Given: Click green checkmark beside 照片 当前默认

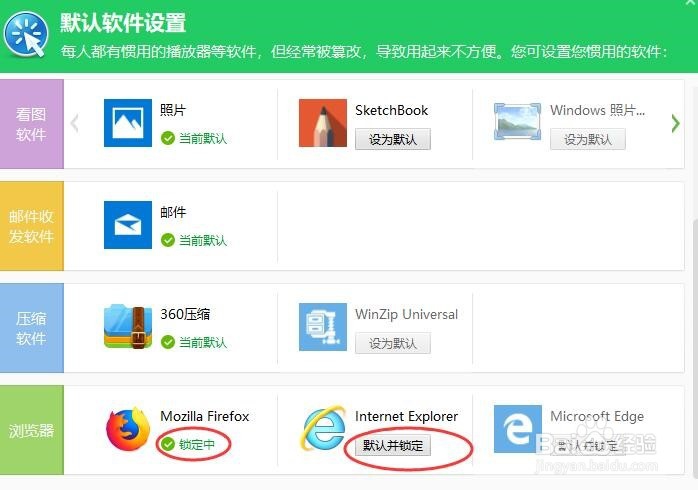Looking at the screenshot, I should [168, 138].
